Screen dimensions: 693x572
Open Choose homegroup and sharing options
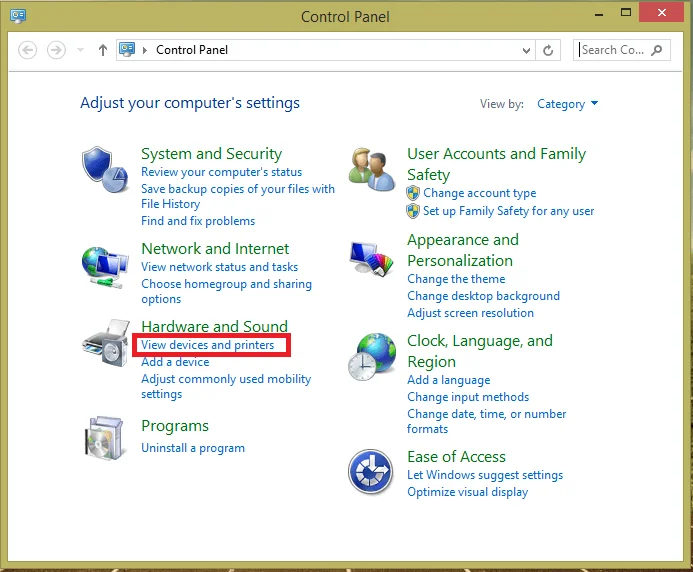[x=226, y=291]
